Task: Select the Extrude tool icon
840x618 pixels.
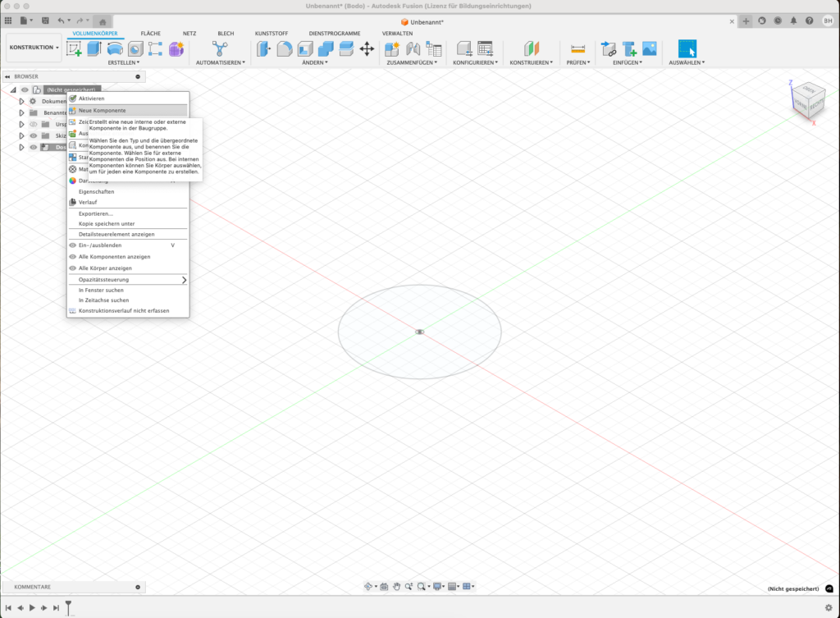Action: coord(94,48)
